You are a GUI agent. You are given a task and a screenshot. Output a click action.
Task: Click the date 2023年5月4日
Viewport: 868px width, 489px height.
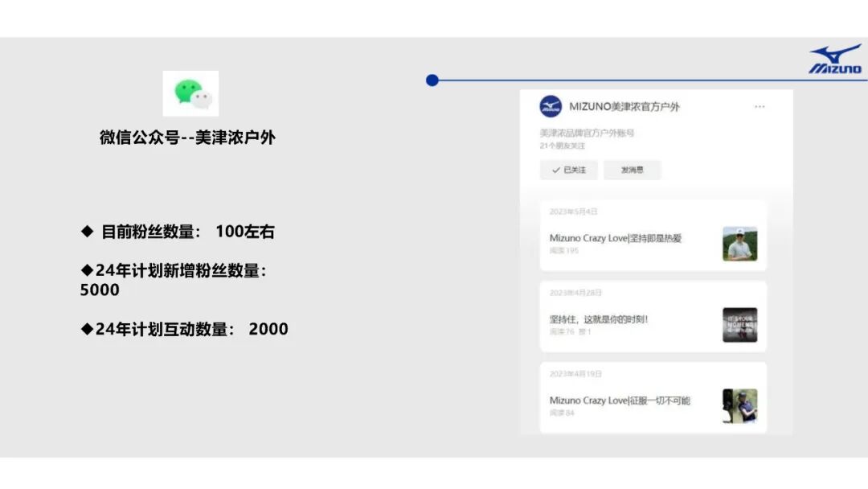tap(573, 212)
